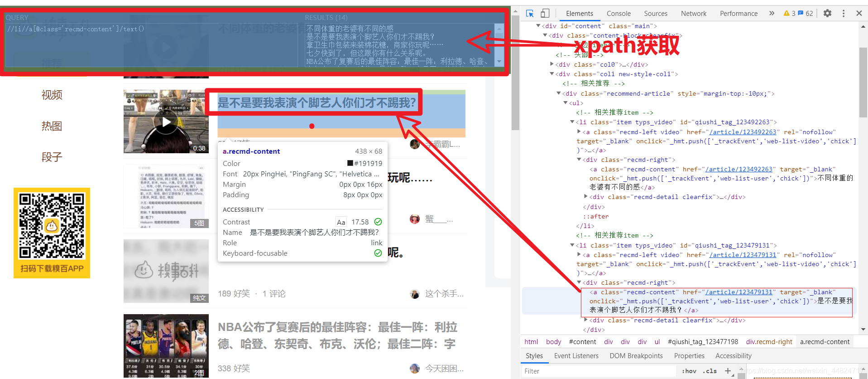Image resolution: width=868 pixels, height=379 pixels.
Task: Add new style rule plus icon
Action: click(728, 371)
